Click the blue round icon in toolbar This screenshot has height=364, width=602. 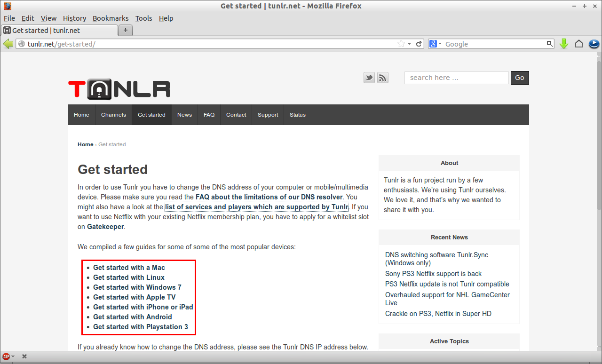(594, 44)
